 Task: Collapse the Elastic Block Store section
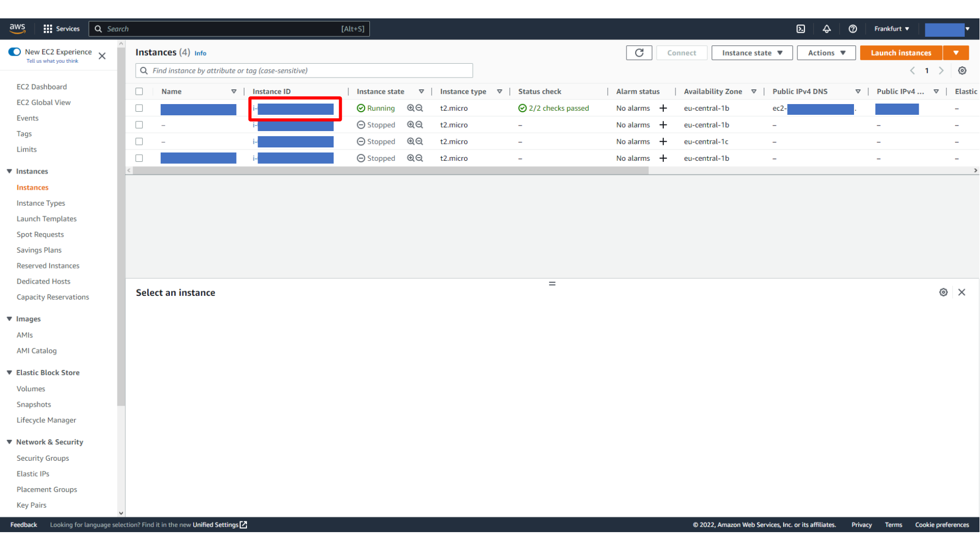point(9,372)
